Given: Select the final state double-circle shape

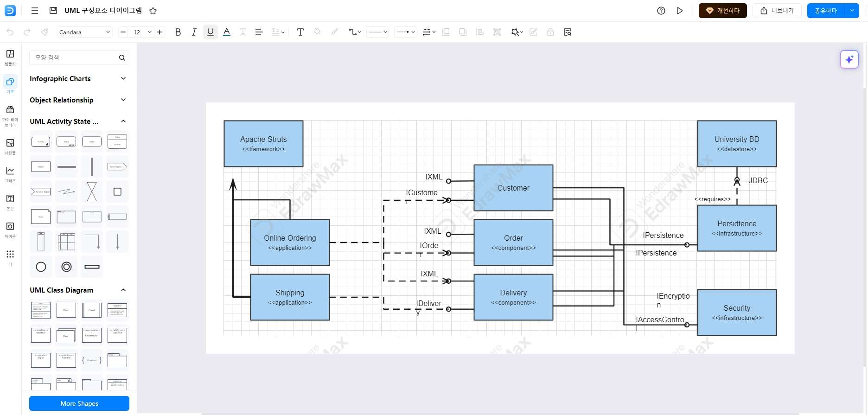Looking at the screenshot, I should (66, 267).
